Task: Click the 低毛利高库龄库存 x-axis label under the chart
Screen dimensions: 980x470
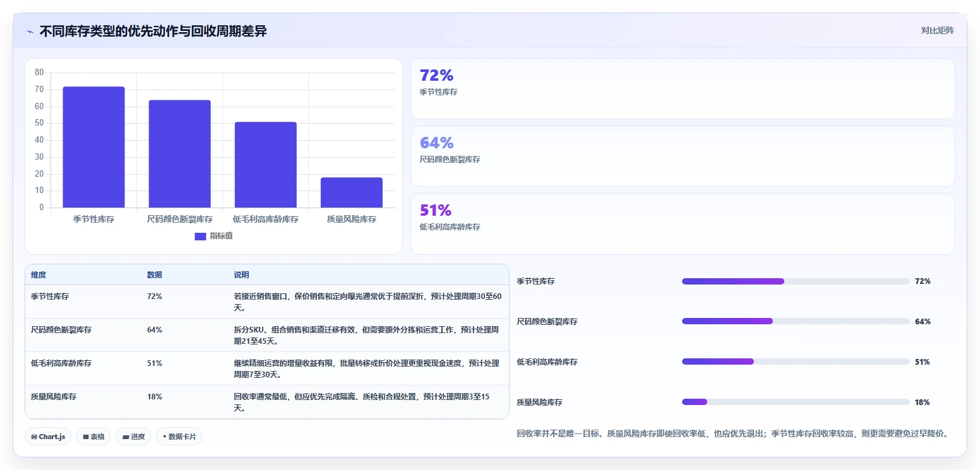Action: pyautogui.click(x=265, y=220)
